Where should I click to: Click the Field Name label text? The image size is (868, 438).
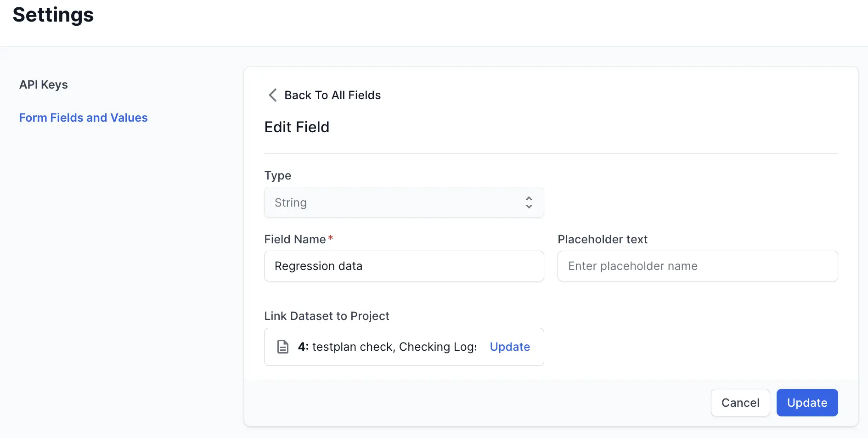coord(295,239)
